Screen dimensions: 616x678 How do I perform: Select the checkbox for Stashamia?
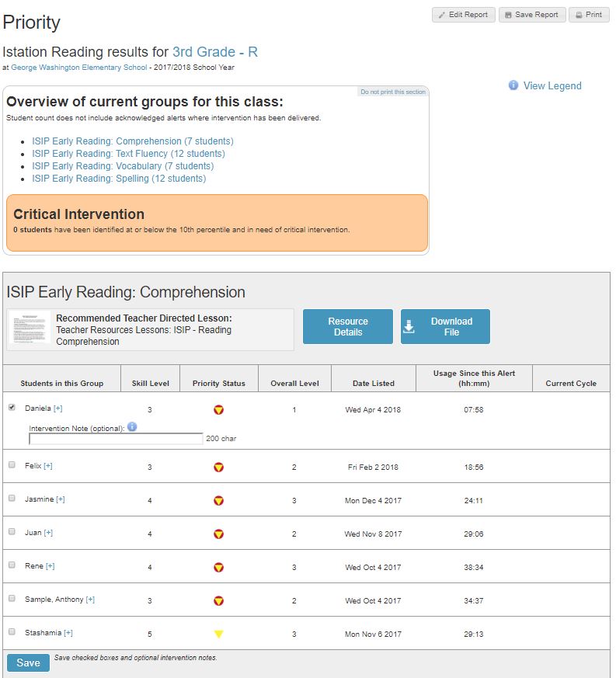(x=12, y=631)
